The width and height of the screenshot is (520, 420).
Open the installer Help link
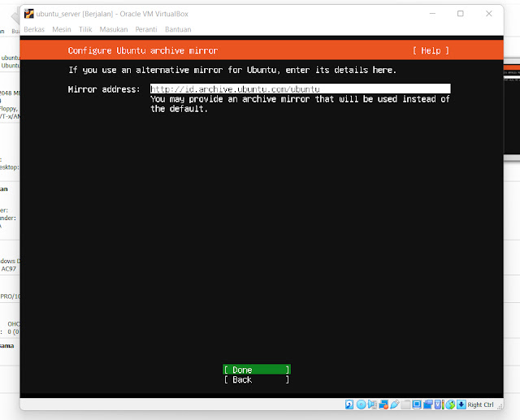431,50
